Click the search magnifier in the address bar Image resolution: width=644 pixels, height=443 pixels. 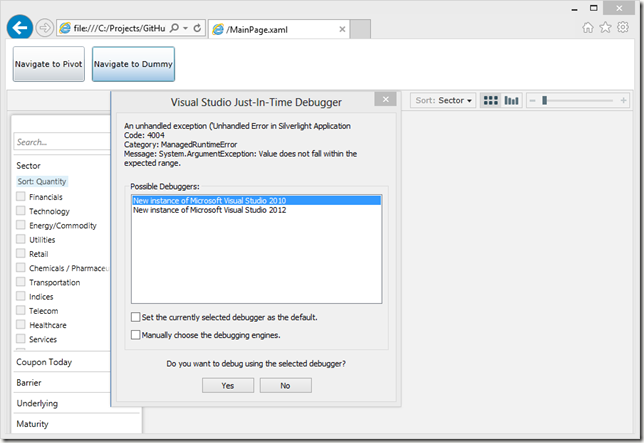pyautogui.click(x=175, y=28)
